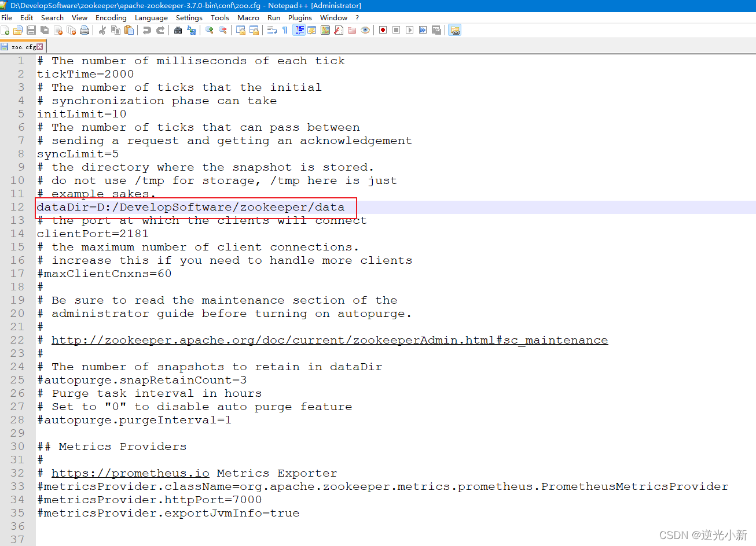Click the last toolbar icon after macros
The image size is (756, 546).
(x=454, y=30)
